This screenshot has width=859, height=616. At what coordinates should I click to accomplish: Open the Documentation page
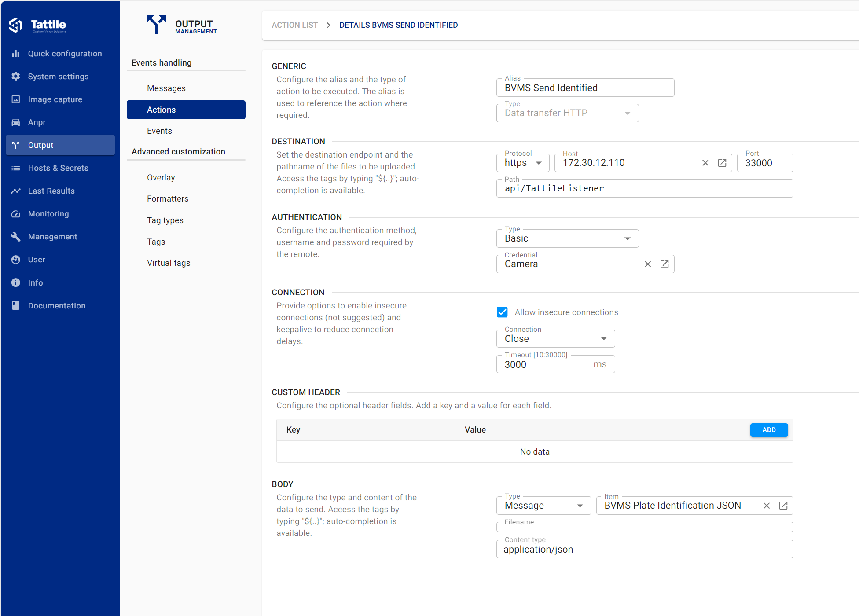[x=60, y=306]
